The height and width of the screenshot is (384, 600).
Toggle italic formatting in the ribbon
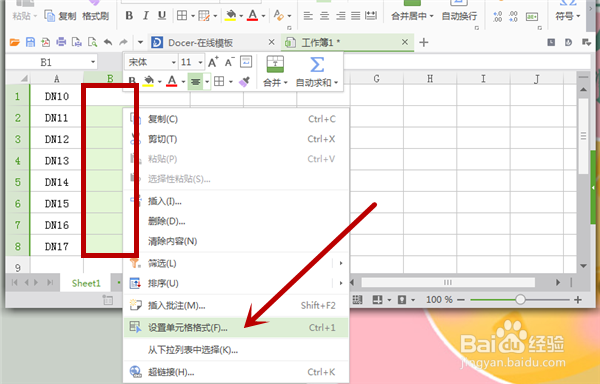click(145, 16)
